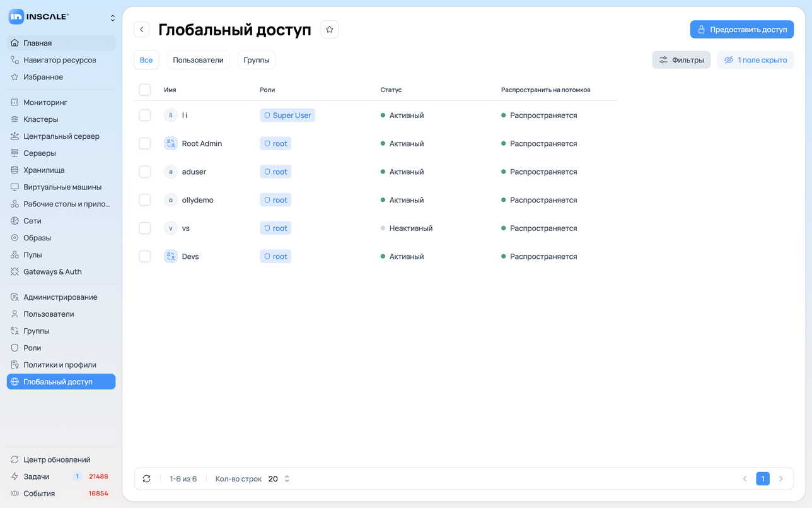Open Навигатор ресурсов in the sidebar

point(61,60)
